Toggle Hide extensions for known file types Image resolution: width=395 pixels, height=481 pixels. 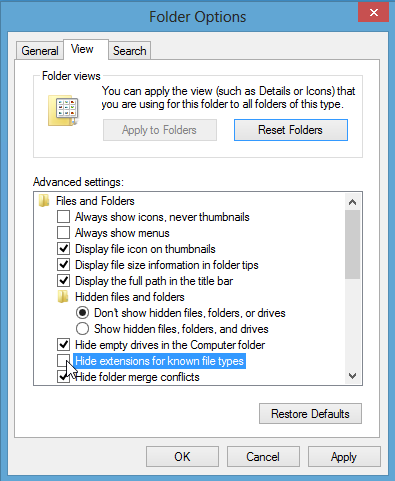coord(63,361)
